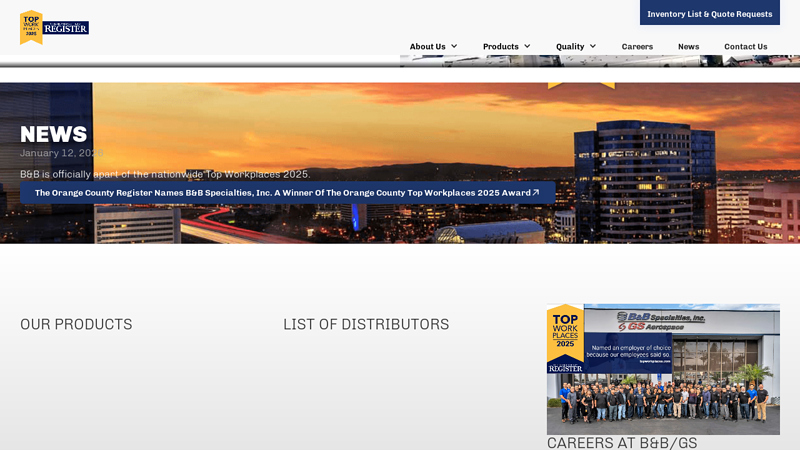Click the news summary about Top Workplaces

tap(165, 174)
